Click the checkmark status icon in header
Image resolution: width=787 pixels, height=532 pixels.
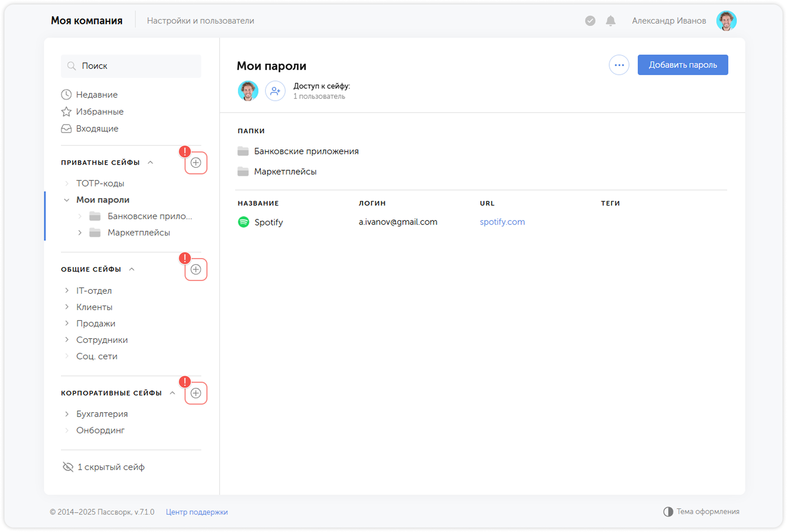click(590, 21)
